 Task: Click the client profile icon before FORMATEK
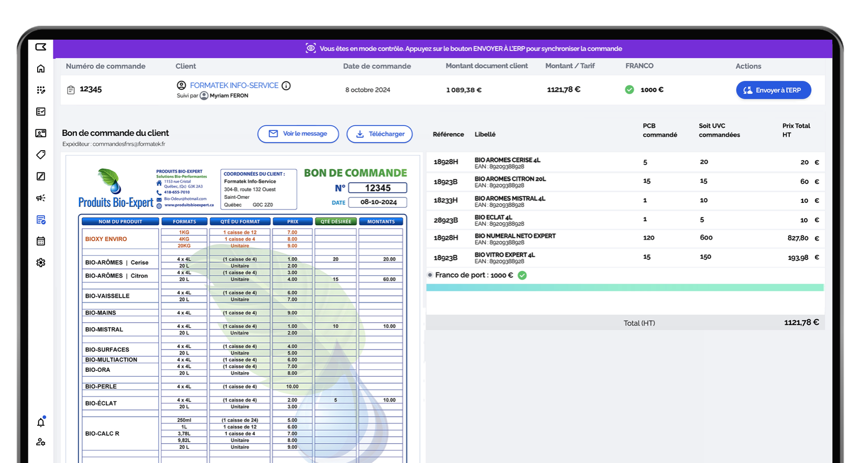[x=181, y=85]
